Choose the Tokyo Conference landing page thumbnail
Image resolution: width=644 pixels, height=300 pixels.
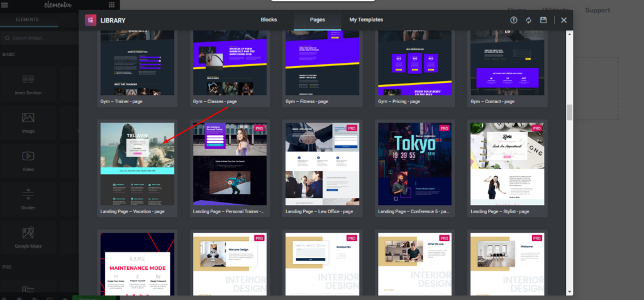tap(415, 164)
